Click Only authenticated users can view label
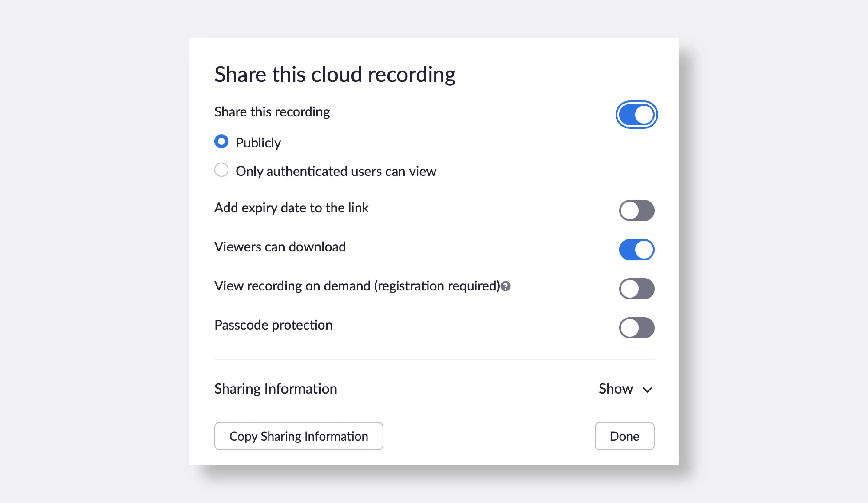 tap(336, 171)
